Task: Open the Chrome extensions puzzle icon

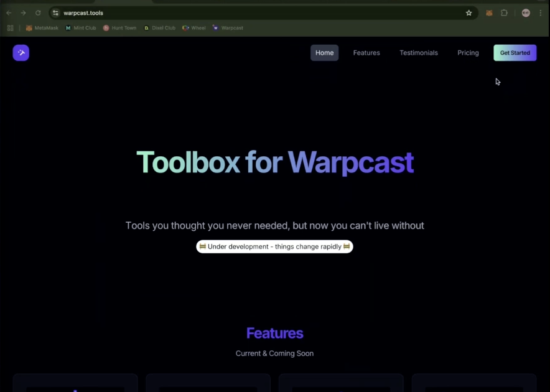Action: 504,12
